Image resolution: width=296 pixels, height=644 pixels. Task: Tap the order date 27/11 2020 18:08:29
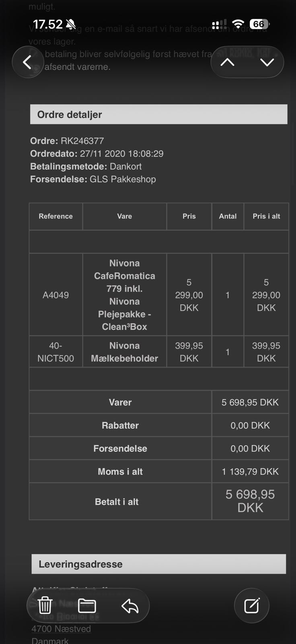[x=121, y=154]
